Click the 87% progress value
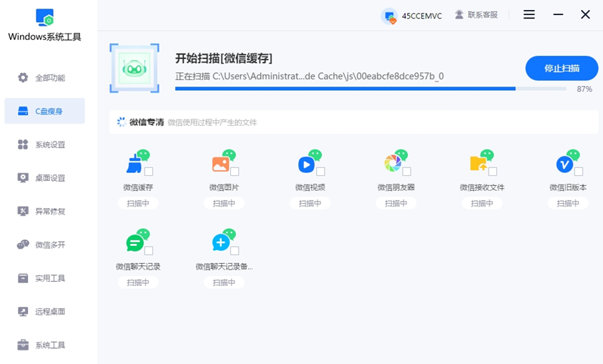 [584, 89]
